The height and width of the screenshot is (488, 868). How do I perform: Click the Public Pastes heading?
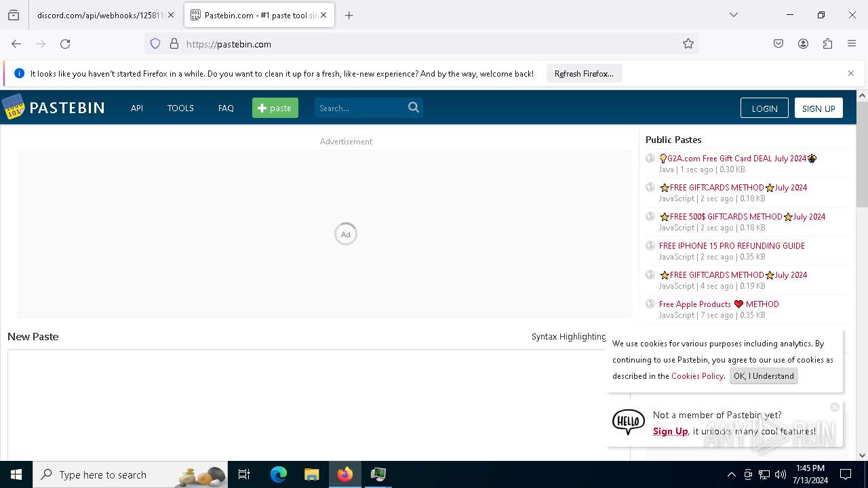coord(673,140)
